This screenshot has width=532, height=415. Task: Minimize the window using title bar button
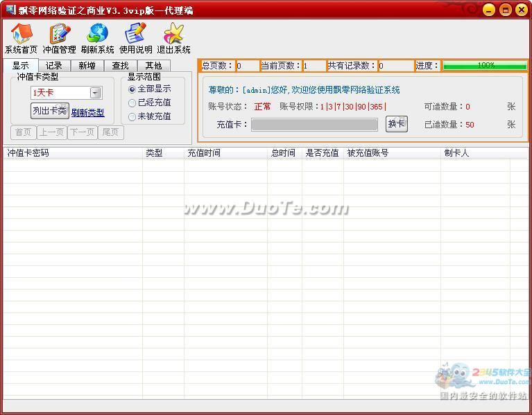pos(489,10)
